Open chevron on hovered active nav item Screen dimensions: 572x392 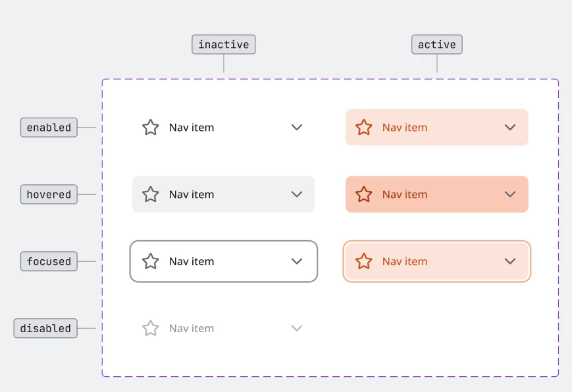[x=510, y=195]
